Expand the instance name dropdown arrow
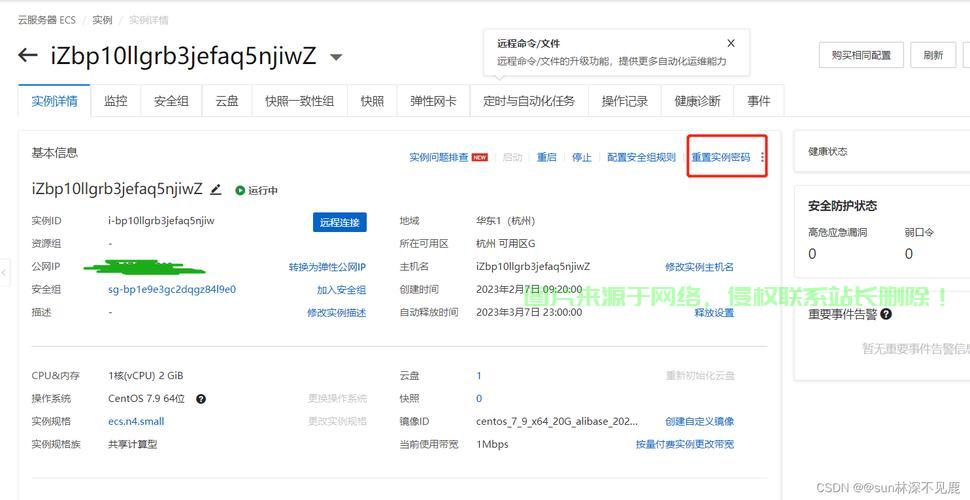This screenshot has height=500, width=970. [x=336, y=58]
